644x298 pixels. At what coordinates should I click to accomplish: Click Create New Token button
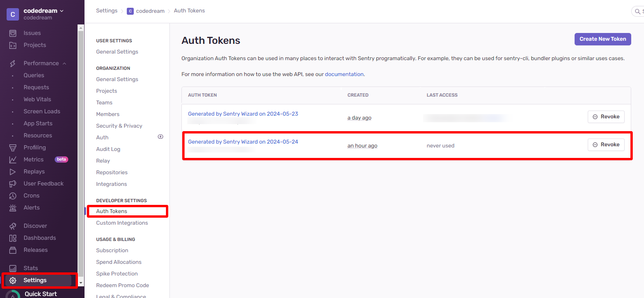[603, 39]
